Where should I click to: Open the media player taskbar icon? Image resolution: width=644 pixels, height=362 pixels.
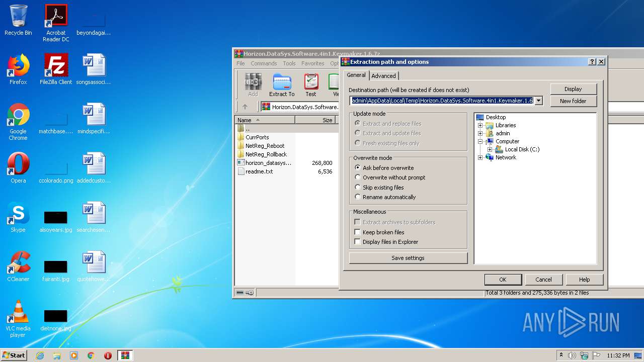pyautogui.click(x=74, y=355)
